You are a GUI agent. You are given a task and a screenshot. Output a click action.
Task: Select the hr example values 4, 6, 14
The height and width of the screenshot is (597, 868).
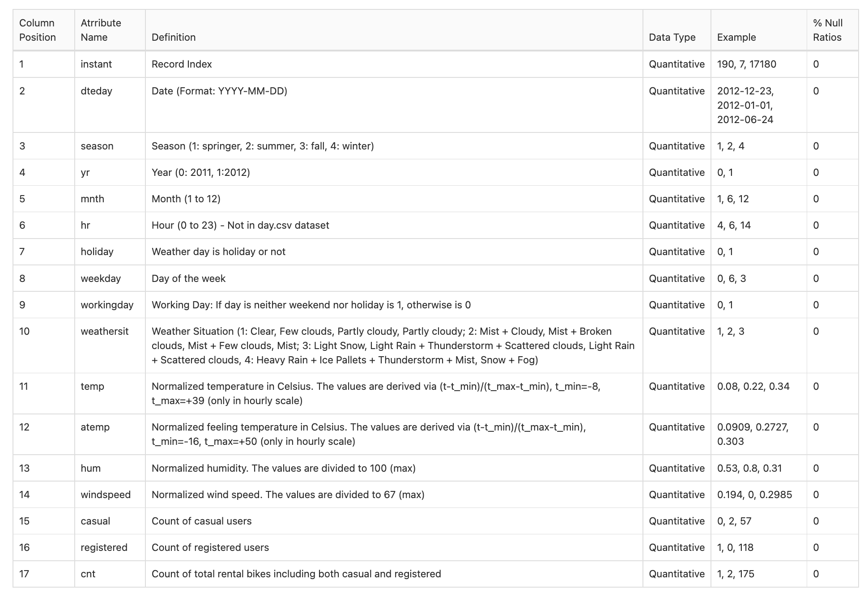click(734, 225)
